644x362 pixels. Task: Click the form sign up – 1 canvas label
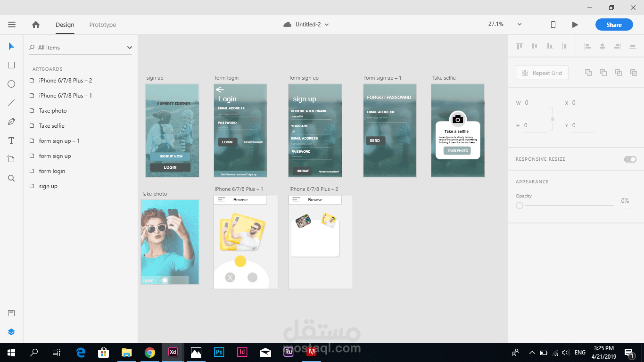pos(382,78)
